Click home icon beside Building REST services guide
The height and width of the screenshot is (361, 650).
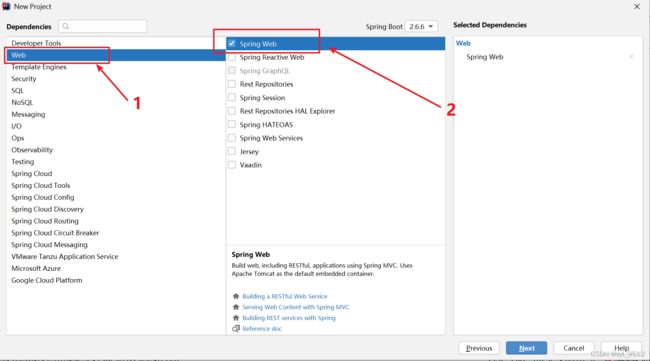236,318
